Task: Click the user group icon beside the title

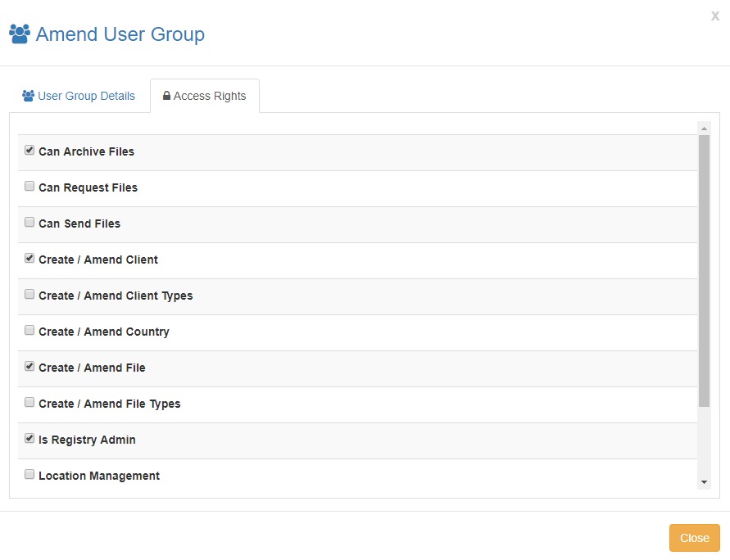Action: pos(20,34)
